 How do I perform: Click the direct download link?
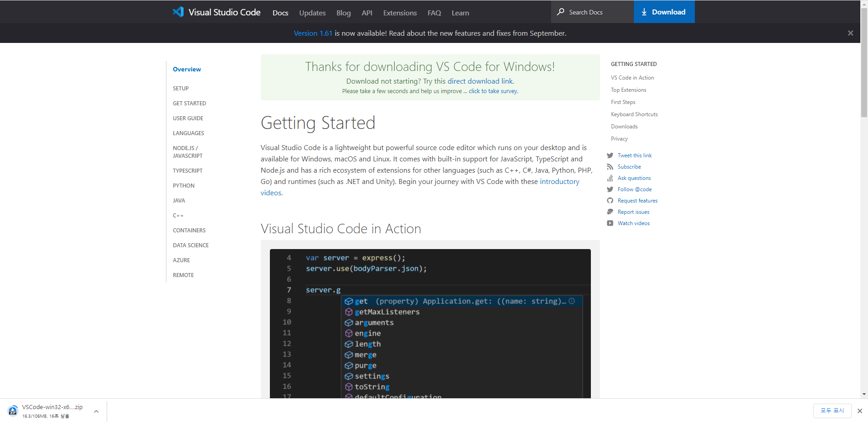[481, 81]
